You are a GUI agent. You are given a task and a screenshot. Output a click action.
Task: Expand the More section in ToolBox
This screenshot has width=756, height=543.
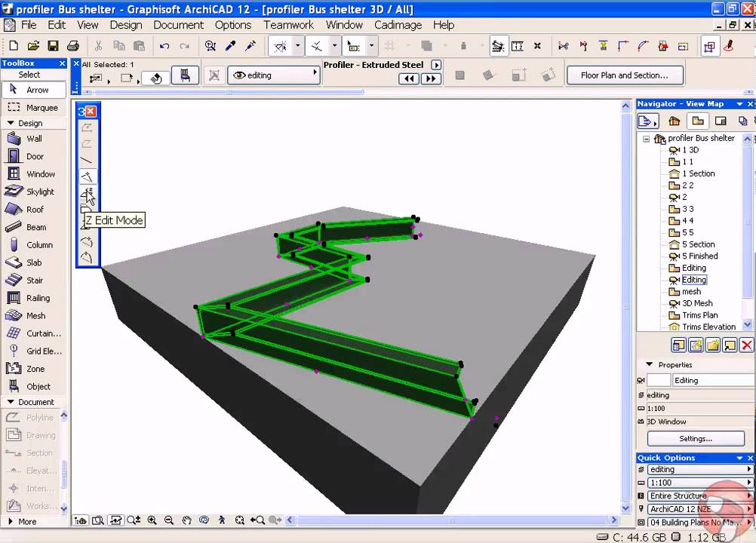coord(11,521)
